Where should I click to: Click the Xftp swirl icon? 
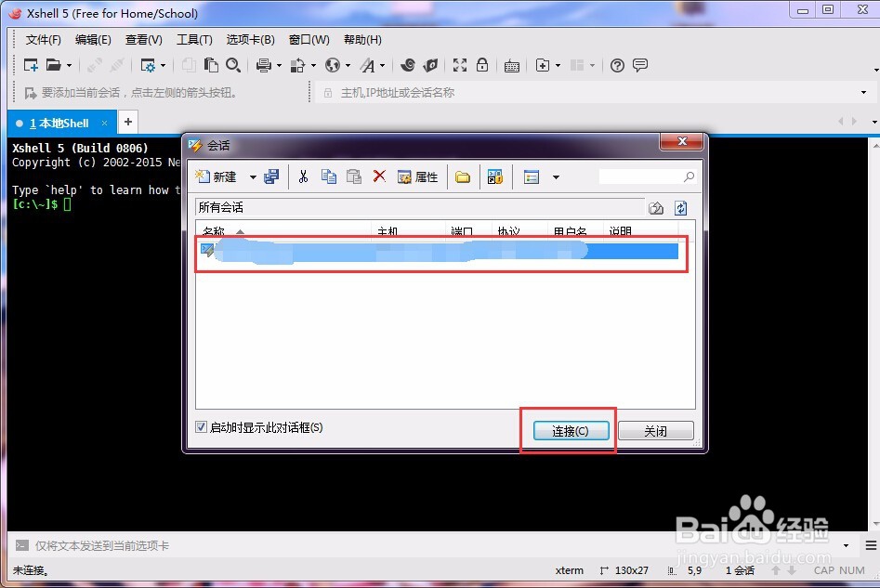pyautogui.click(x=408, y=65)
